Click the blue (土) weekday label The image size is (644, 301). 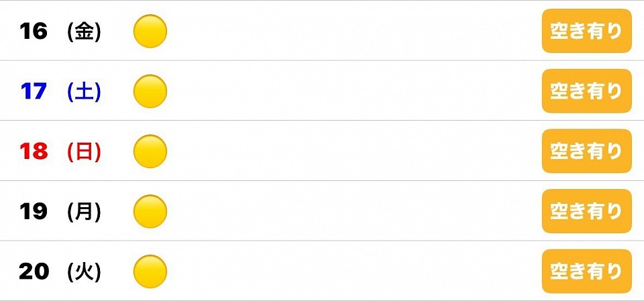tap(85, 92)
